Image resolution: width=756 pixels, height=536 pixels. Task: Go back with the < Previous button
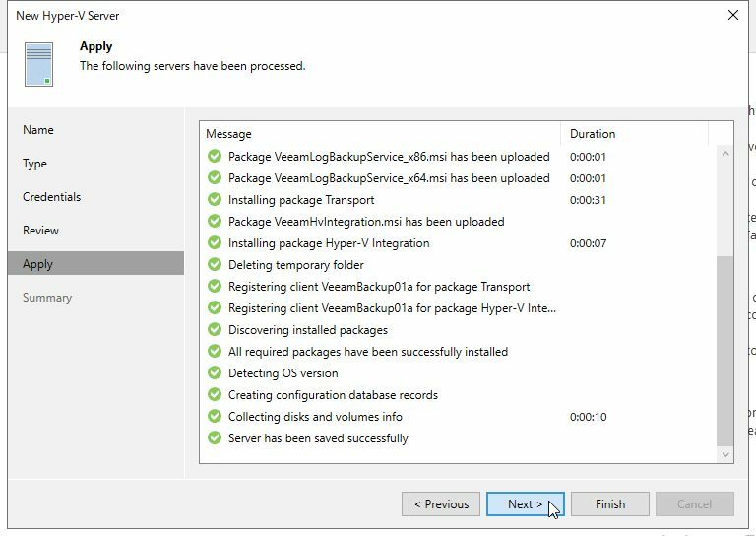441,504
